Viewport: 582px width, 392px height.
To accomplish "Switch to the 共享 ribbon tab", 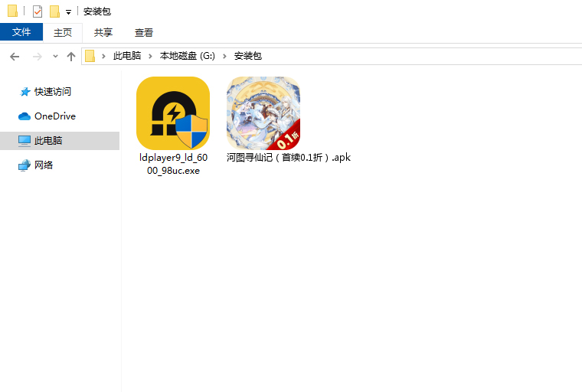I will click(103, 33).
